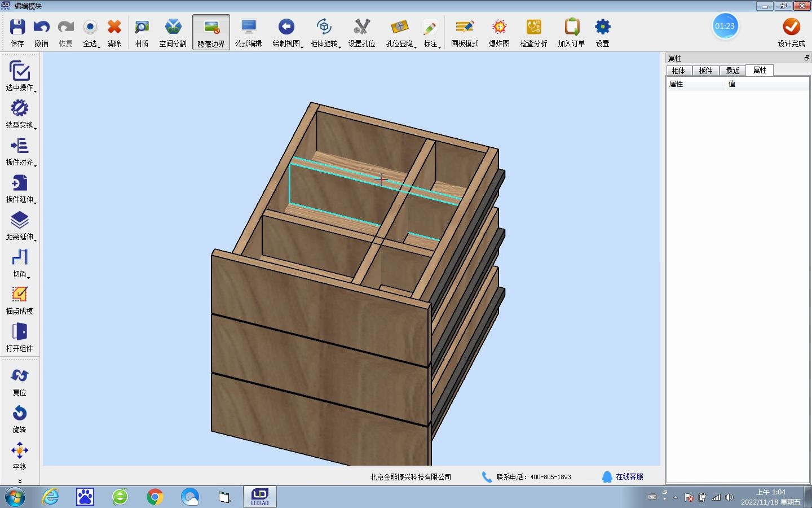Click the 清除 (Clear) red X icon
812x508 pixels.
[114, 27]
